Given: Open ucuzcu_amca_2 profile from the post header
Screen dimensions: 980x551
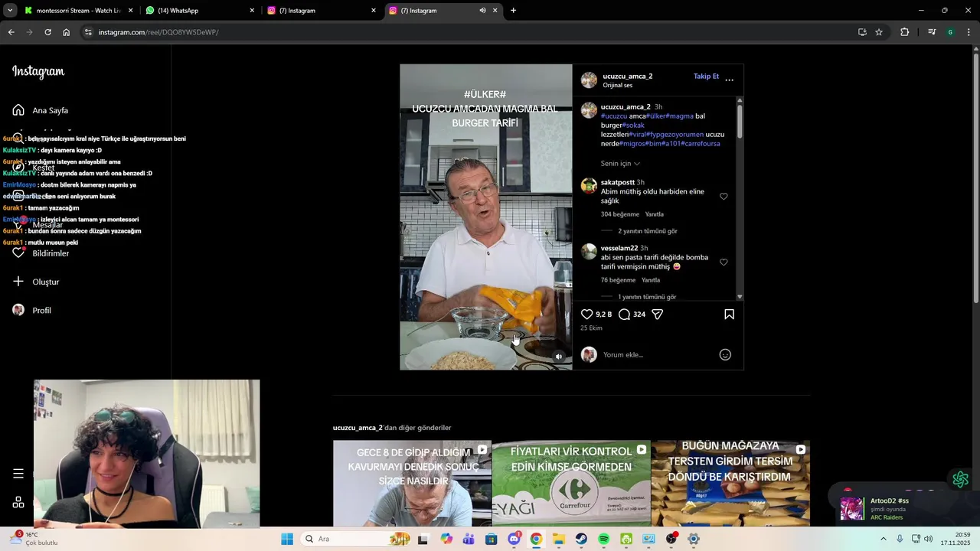Looking at the screenshot, I should [627, 77].
